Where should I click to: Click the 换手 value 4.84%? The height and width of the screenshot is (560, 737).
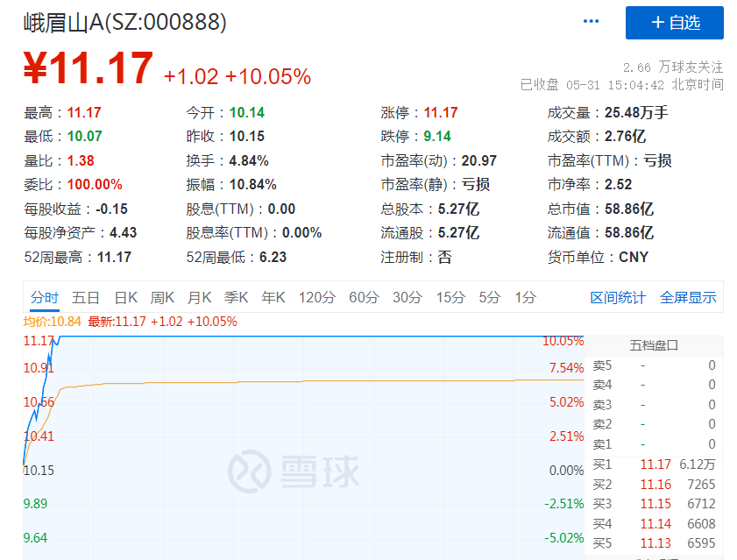pyautogui.click(x=249, y=160)
